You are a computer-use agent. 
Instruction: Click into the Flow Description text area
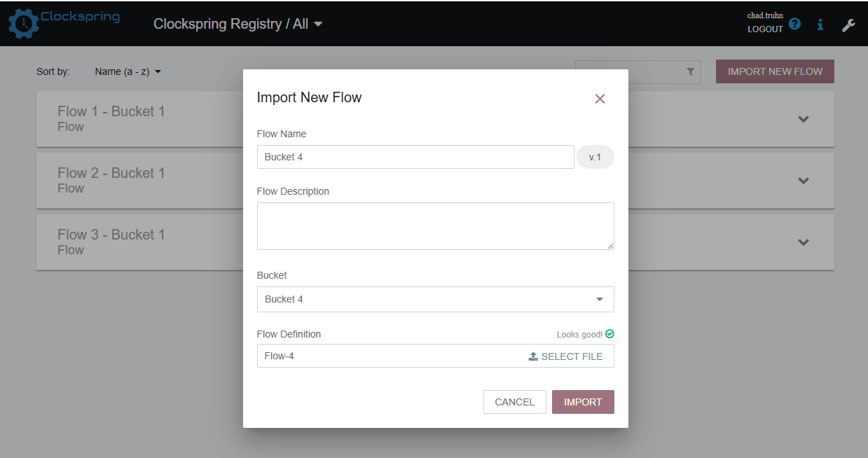click(436, 226)
